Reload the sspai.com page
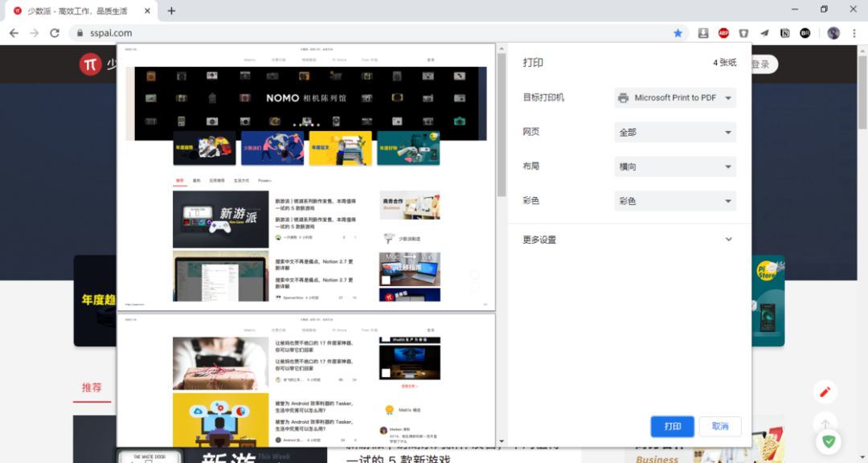 tap(55, 33)
